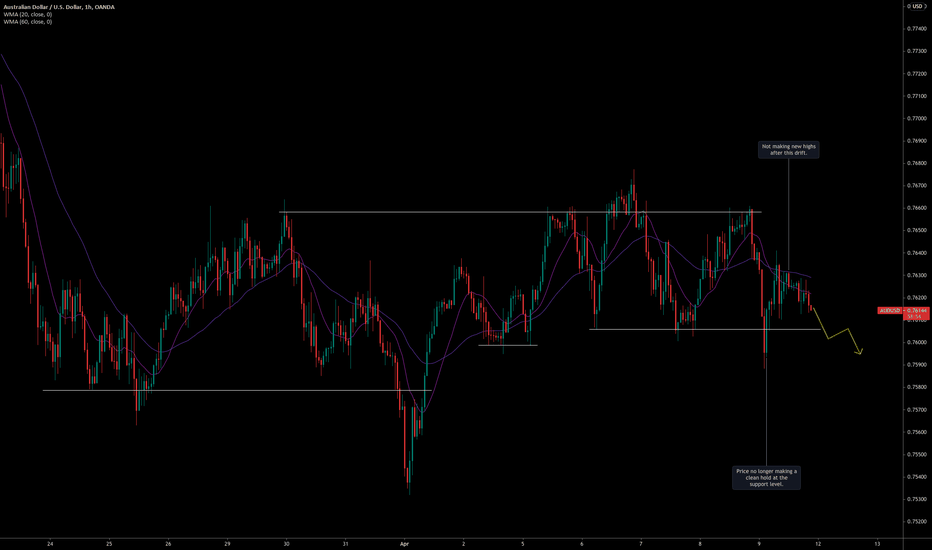Click the red AUDUSD current price label
932x550 pixels.
click(x=903, y=313)
